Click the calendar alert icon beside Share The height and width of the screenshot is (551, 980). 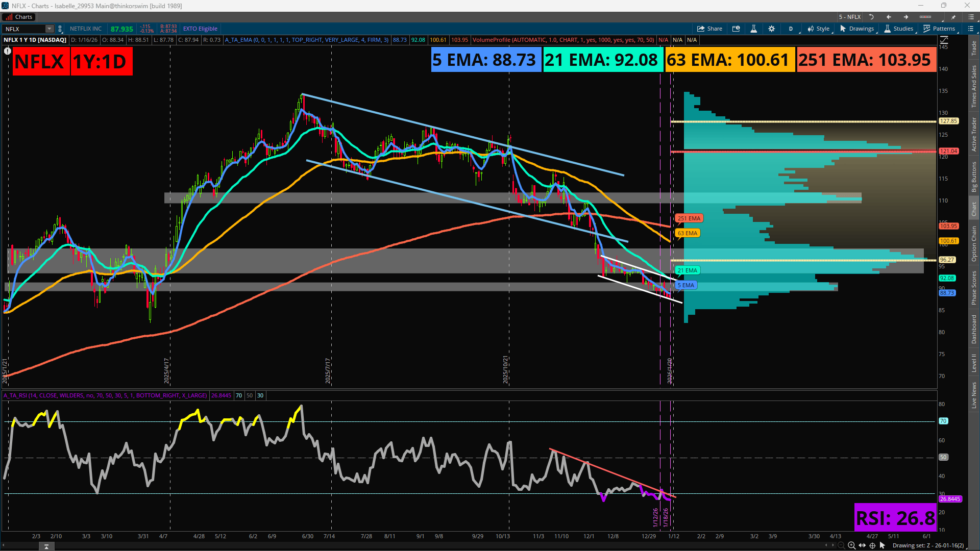pos(736,29)
